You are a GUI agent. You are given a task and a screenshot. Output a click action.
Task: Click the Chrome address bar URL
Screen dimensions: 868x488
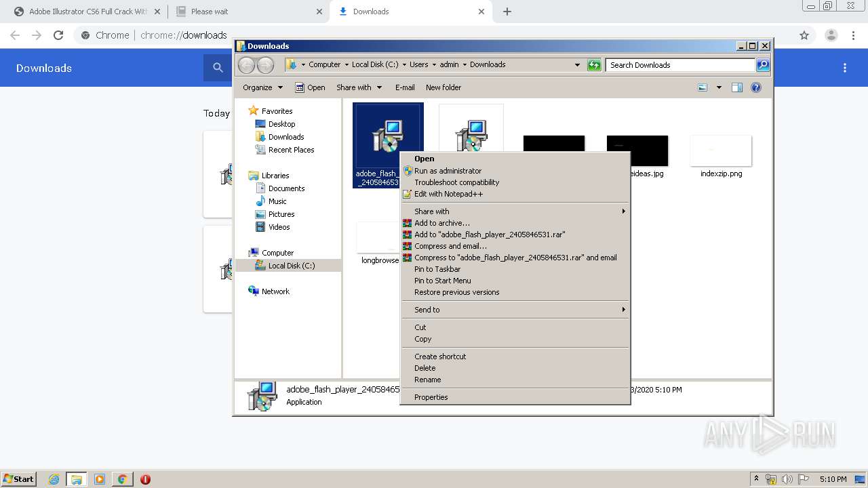pyautogui.click(x=183, y=35)
